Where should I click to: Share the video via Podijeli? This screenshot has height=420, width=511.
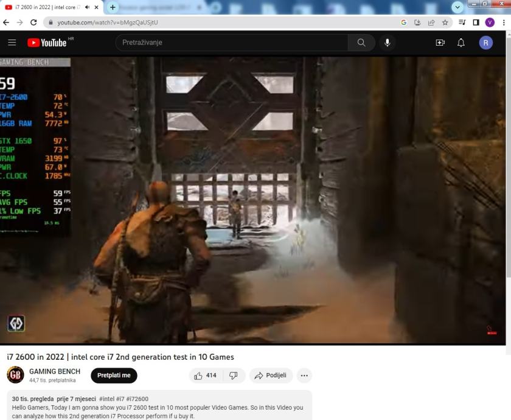tap(271, 376)
